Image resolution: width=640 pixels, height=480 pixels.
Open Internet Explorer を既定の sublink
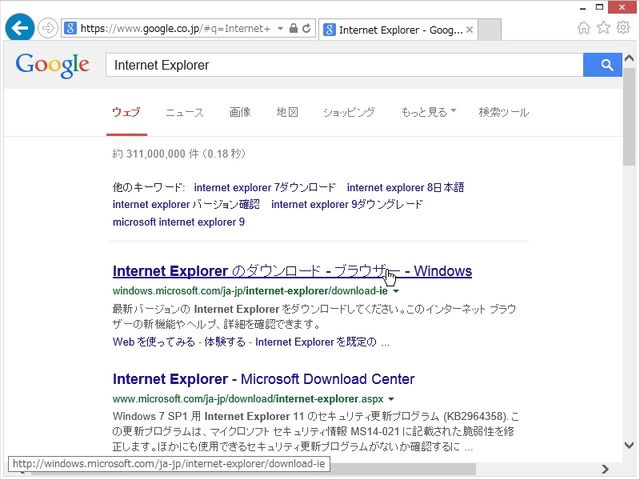click(x=316, y=342)
